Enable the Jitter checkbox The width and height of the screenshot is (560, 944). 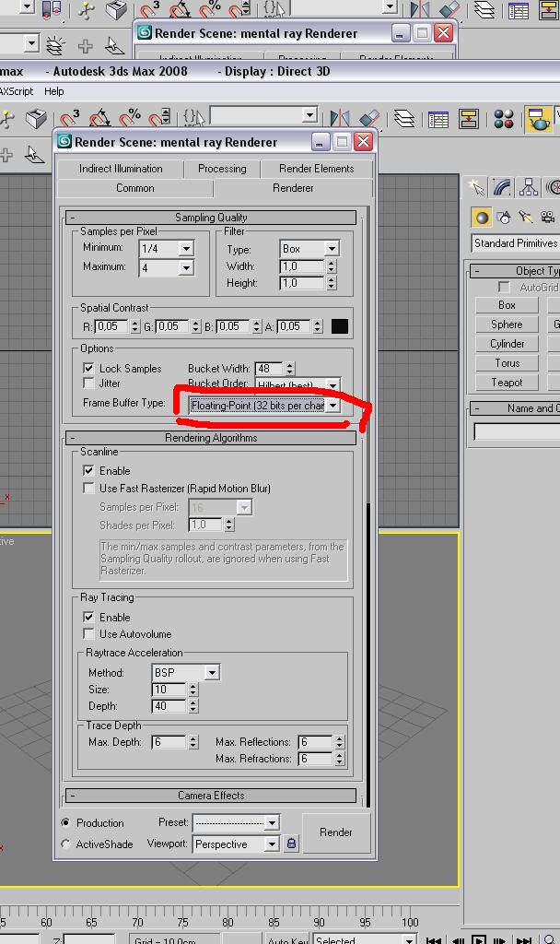tap(88, 383)
